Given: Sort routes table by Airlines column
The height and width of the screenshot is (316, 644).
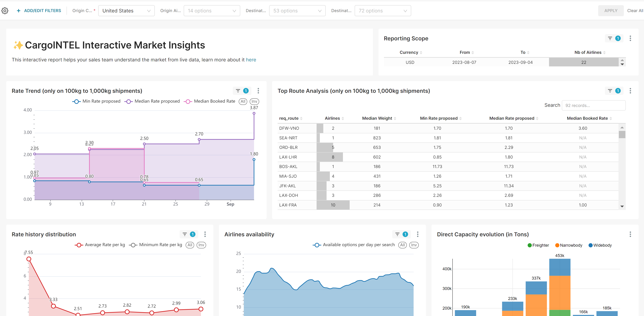Looking at the screenshot, I should (334, 118).
